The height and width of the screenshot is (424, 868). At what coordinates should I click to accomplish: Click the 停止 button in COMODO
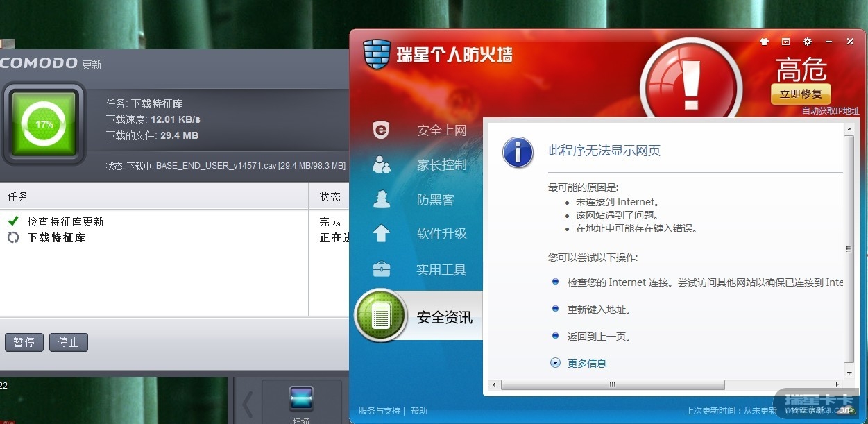[69, 342]
